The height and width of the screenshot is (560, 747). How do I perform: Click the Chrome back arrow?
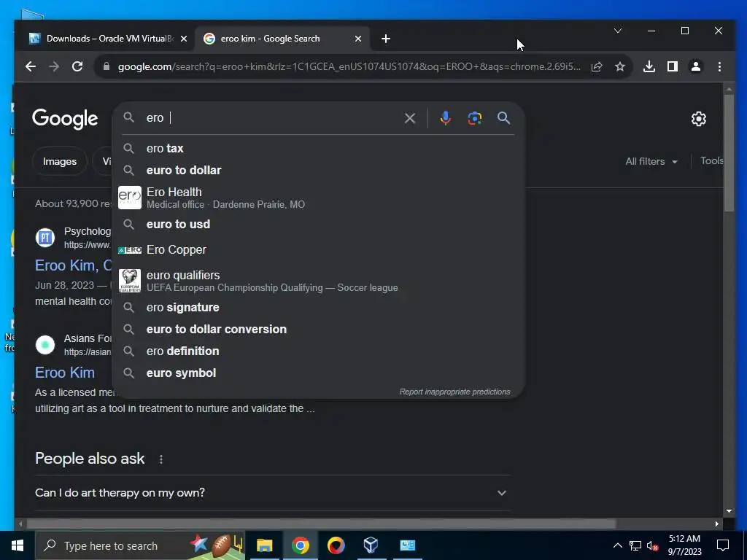pyautogui.click(x=31, y=66)
